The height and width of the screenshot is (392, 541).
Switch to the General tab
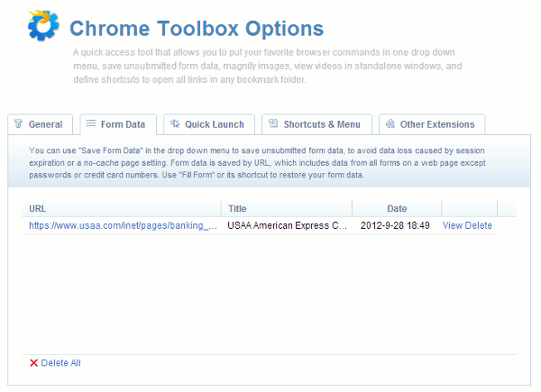pyautogui.click(x=41, y=124)
